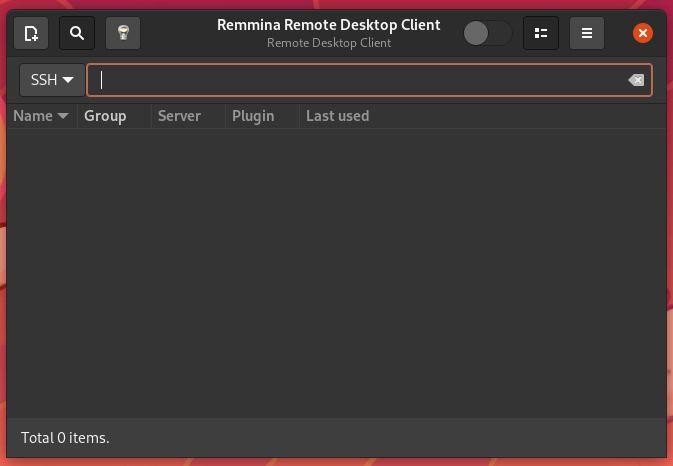This screenshot has height=466, width=673.
Task: Switch the header bar toggle on
Action: (x=488, y=33)
